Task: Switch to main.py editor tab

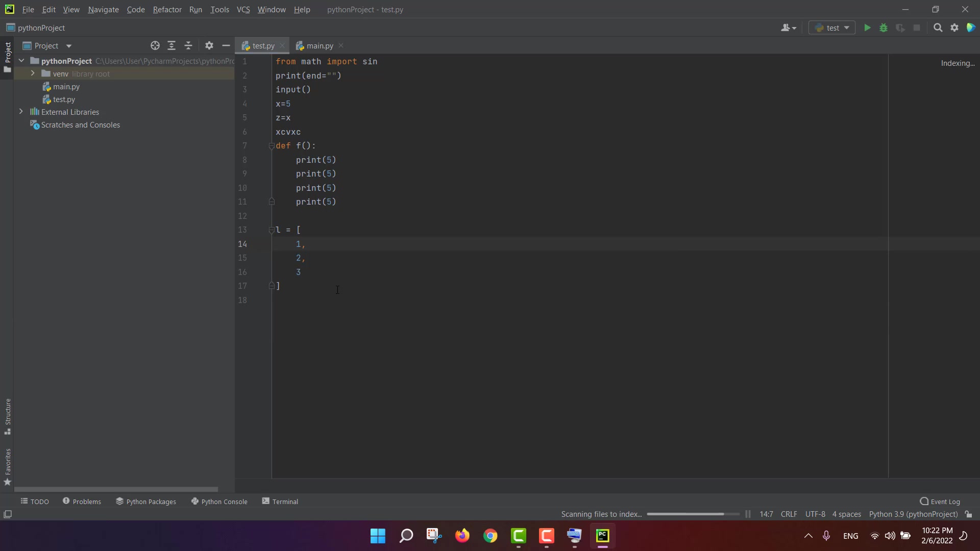Action: click(320, 46)
